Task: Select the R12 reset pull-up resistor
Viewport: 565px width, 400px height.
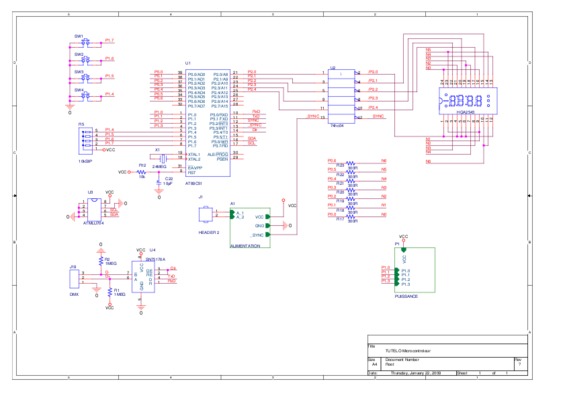Action: click(x=142, y=172)
